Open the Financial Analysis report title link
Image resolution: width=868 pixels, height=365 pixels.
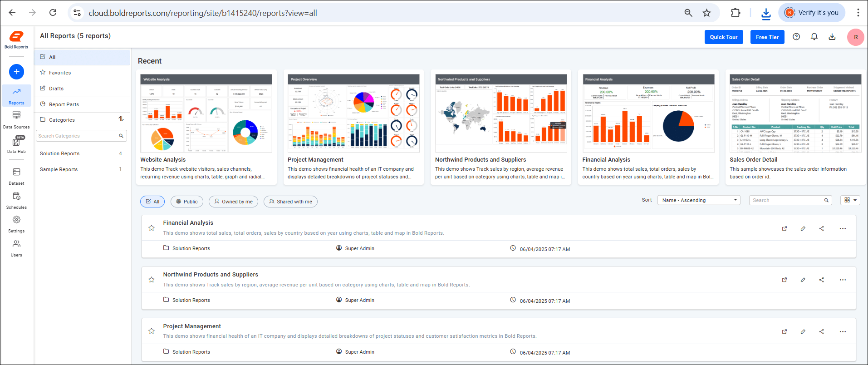(x=188, y=223)
